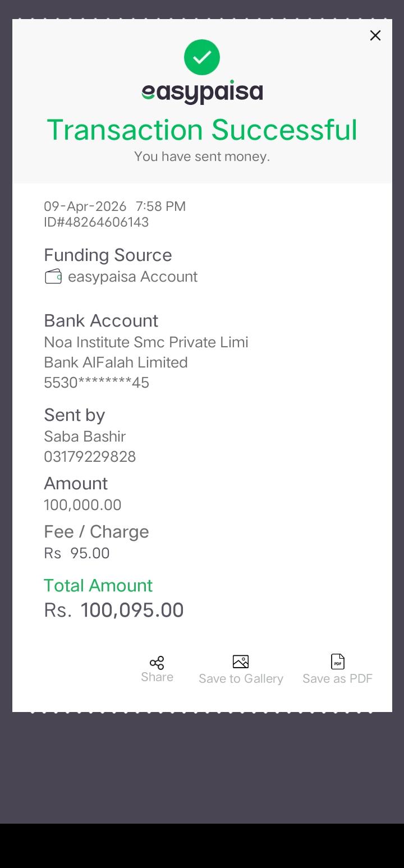Click the wallet icon under Funding Source
This screenshot has width=404, height=868.
pyautogui.click(x=53, y=277)
